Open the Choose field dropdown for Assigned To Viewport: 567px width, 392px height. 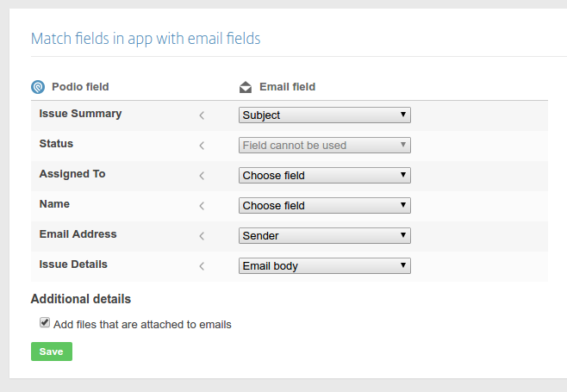(325, 176)
